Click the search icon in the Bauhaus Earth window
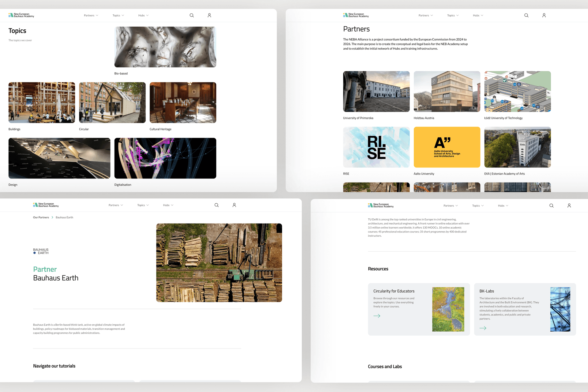 point(217,205)
